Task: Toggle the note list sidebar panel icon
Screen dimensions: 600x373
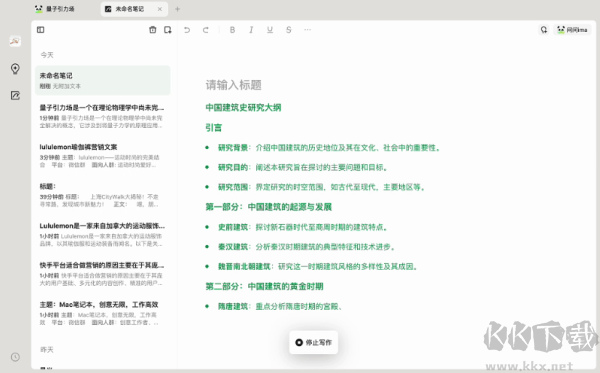Action: pos(41,30)
